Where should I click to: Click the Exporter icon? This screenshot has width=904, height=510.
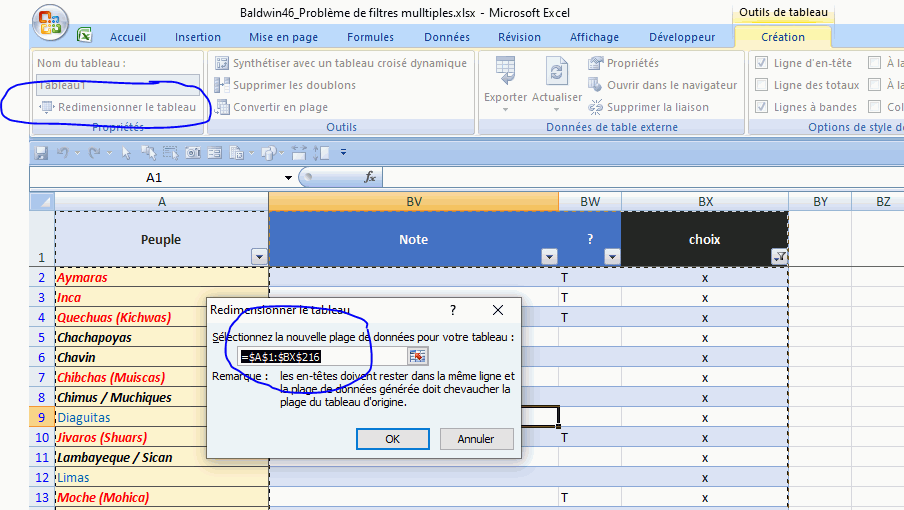(x=505, y=72)
